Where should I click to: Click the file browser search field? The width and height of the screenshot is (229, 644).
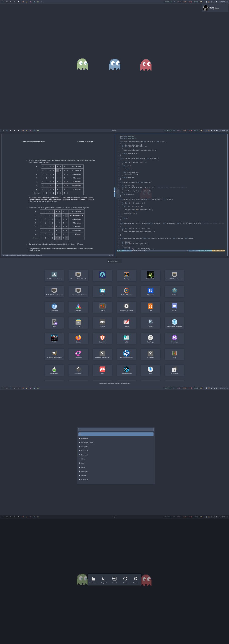tap(116, 430)
